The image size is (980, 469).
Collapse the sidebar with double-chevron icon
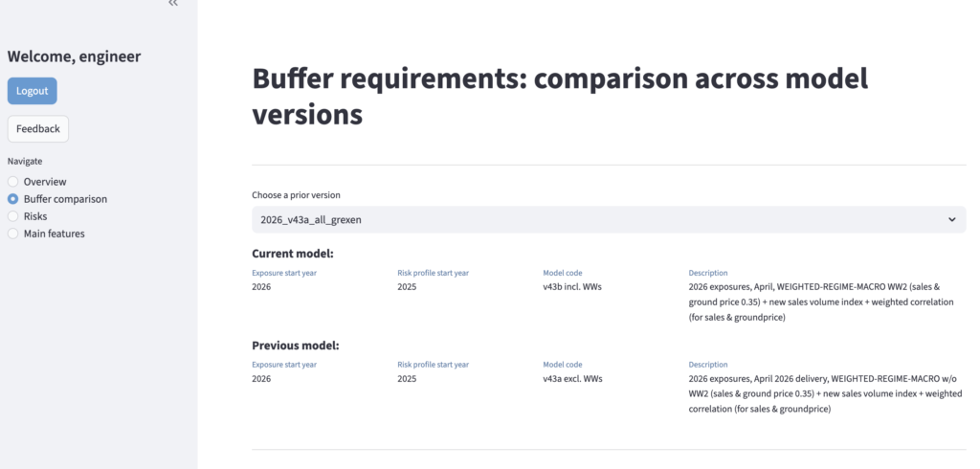(173, 4)
